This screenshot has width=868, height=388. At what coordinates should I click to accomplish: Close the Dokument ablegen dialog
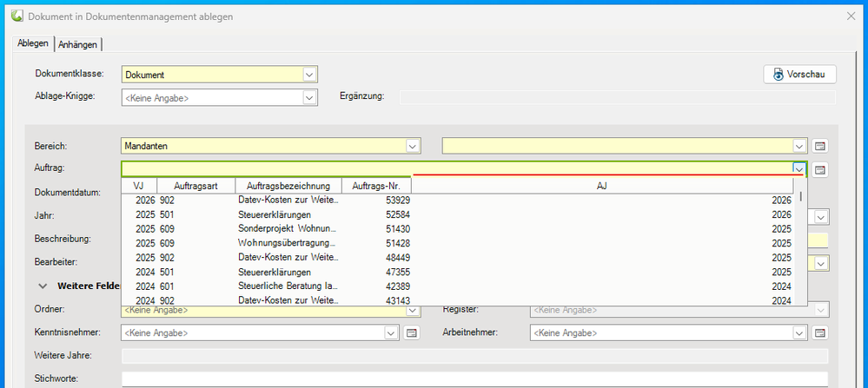851,16
